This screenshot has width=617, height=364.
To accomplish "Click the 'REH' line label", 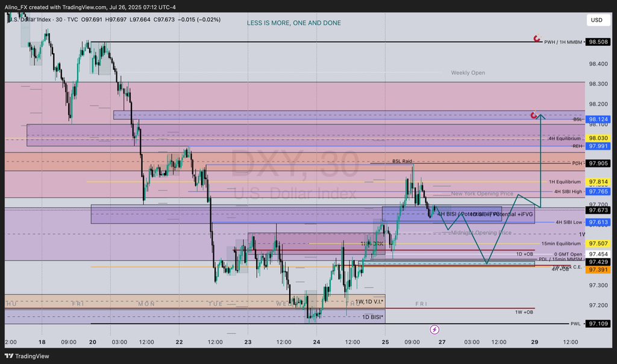I will point(577,146).
